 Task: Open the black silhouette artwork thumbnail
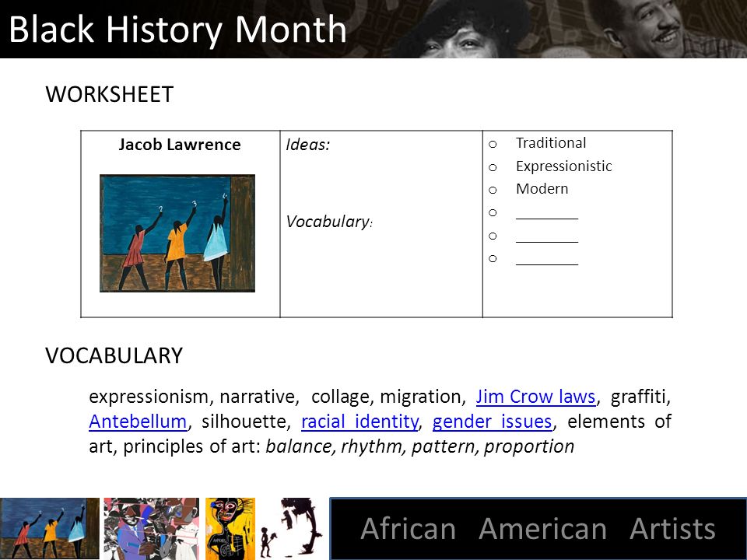click(x=292, y=529)
